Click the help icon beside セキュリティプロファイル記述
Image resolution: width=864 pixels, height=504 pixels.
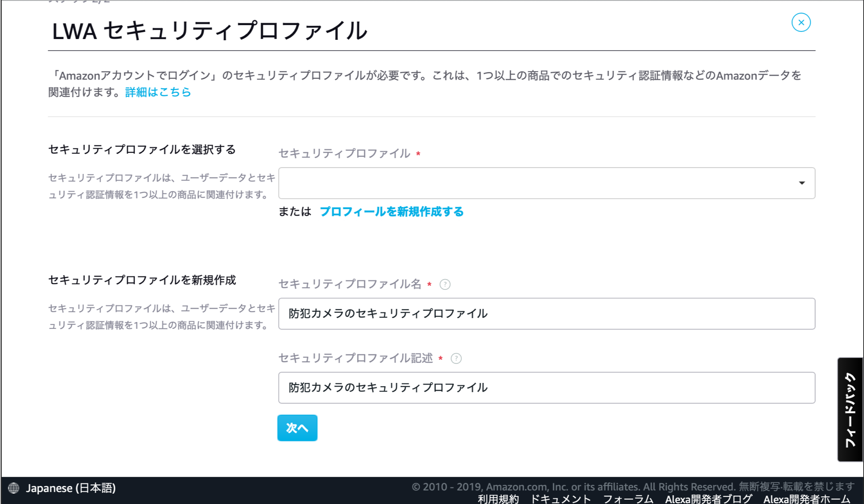pyautogui.click(x=456, y=358)
